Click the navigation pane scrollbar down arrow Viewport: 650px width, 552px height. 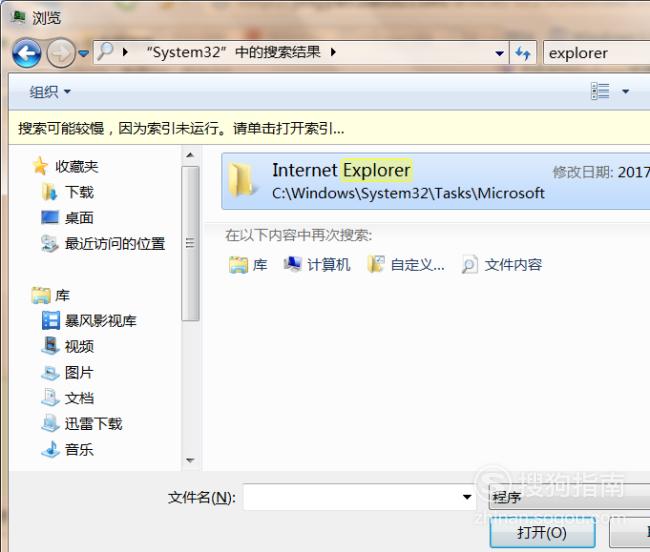coord(190,460)
